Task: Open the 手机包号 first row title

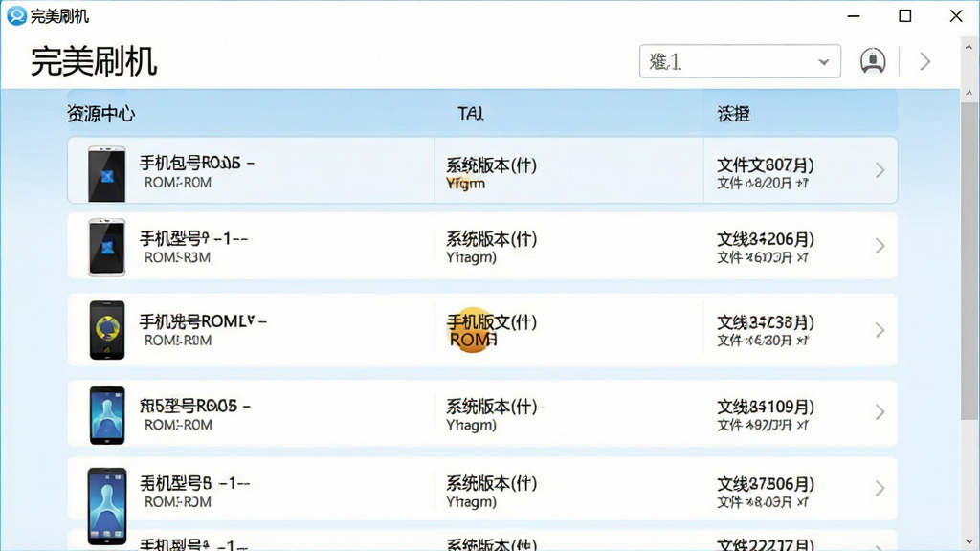Action: (x=196, y=163)
